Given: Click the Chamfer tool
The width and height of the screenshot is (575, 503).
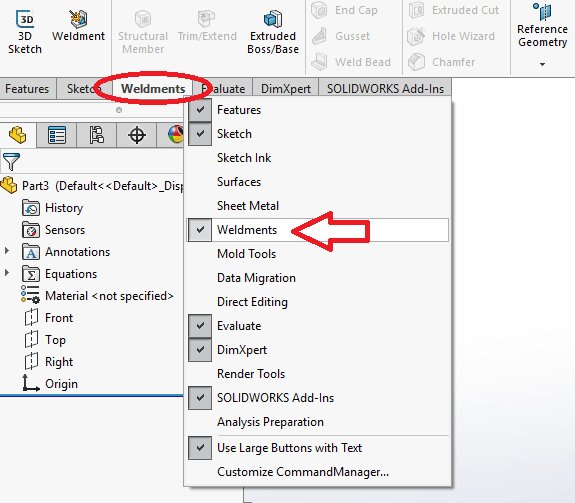Looking at the screenshot, I should [x=442, y=62].
